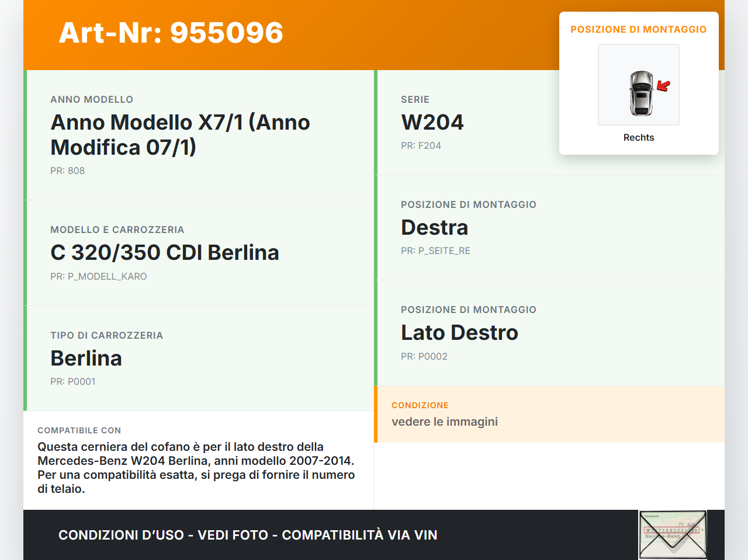Image resolution: width=748 pixels, height=560 pixels.
Task: Click the 'PR: P_MODELL_KARO' code
Action: pos(99,276)
